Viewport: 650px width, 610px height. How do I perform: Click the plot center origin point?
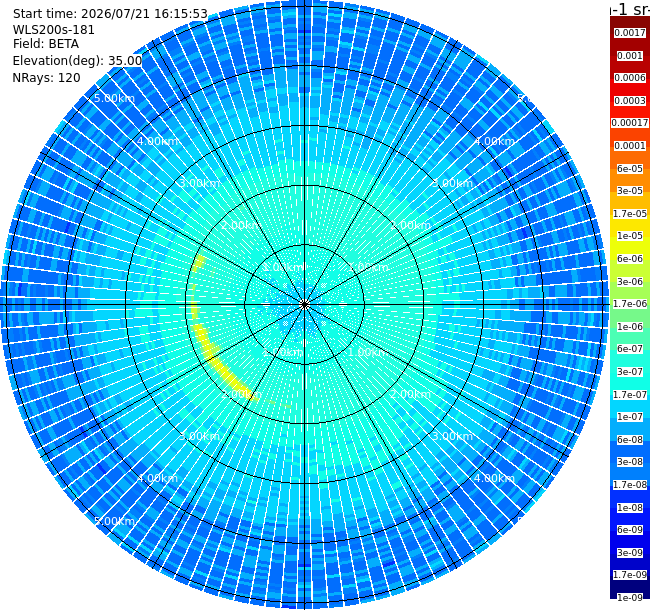(x=305, y=305)
